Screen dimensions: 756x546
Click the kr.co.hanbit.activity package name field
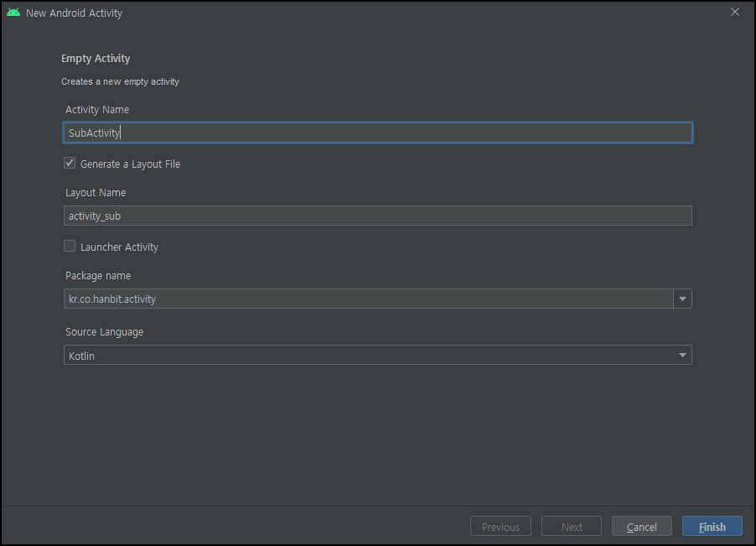368,299
